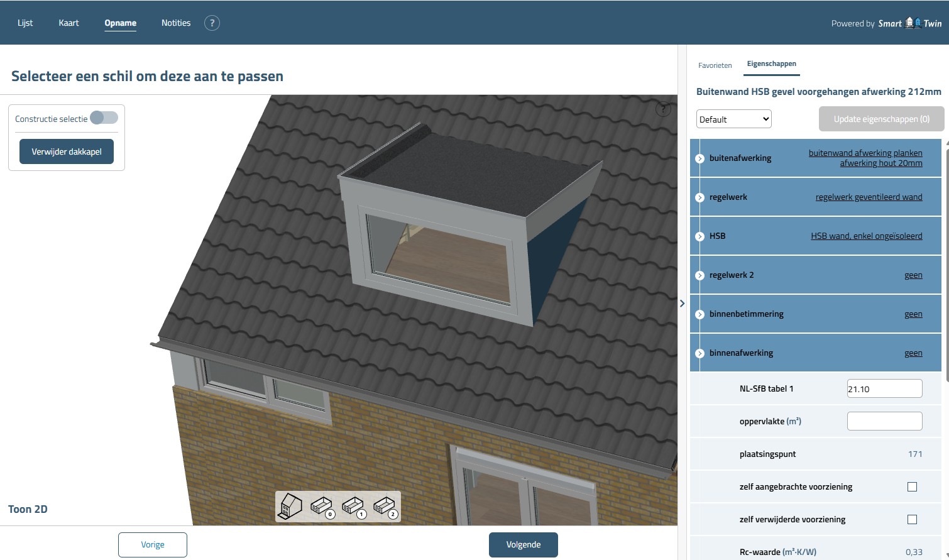This screenshot has height=560, width=949.
Task: Expand the HSB layer row
Action: pyautogui.click(x=699, y=236)
